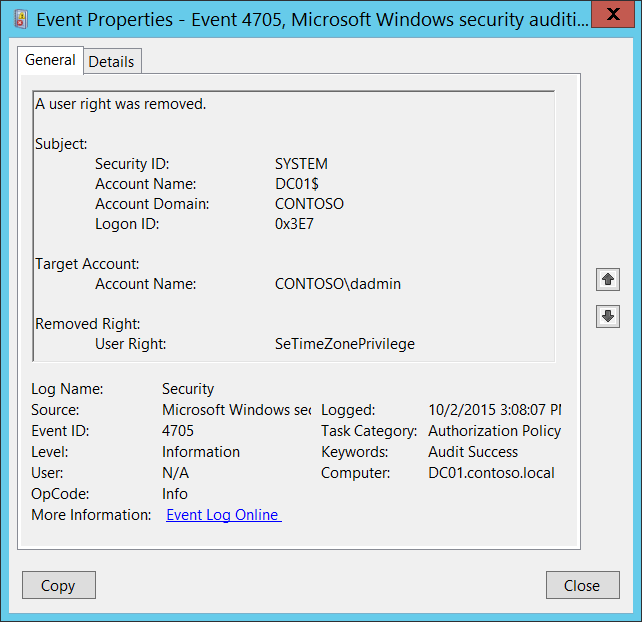
Task: Click the 'A user right was removed.' text
Action: 121,104
